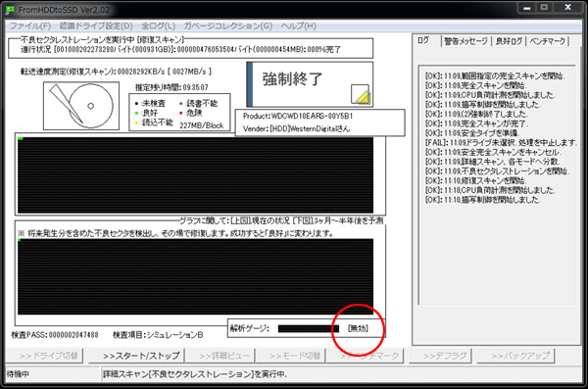Click the 転送速度測定 speed readout
588x389 pixels.
click(x=116, y=72)
